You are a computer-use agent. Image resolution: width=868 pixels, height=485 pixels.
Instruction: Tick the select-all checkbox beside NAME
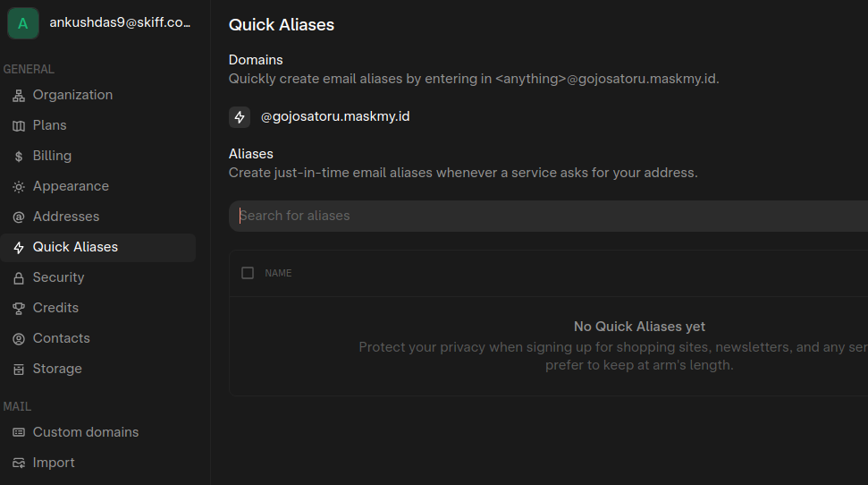pos(248,273)
